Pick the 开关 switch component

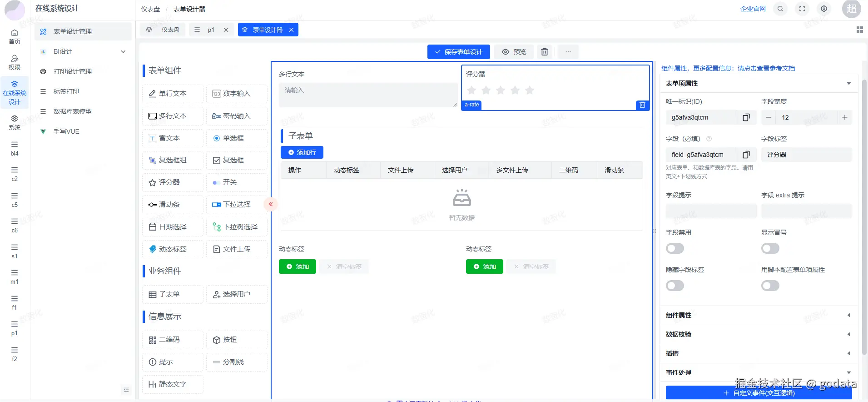(237, 182)
